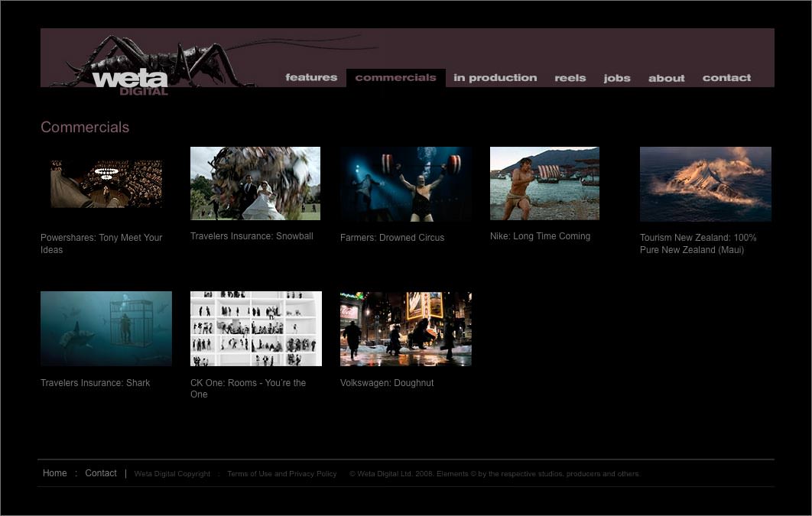Open the Travelers Insurance: Snowball link
The height and width of the screenshot is (516, 812).
[252, 236]
